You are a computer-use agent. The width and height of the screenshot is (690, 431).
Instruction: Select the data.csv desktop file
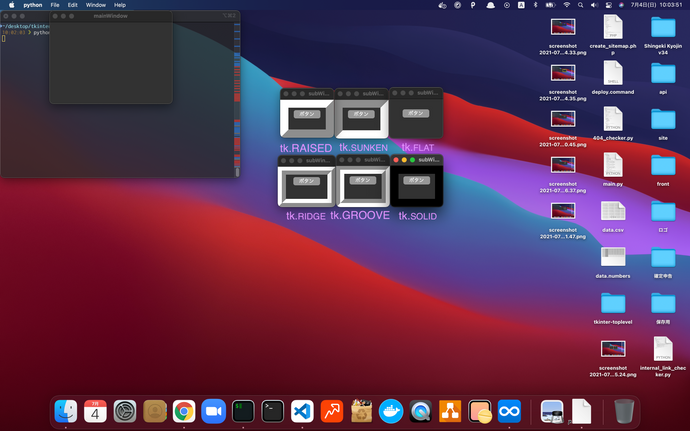(x=613, y=216)
